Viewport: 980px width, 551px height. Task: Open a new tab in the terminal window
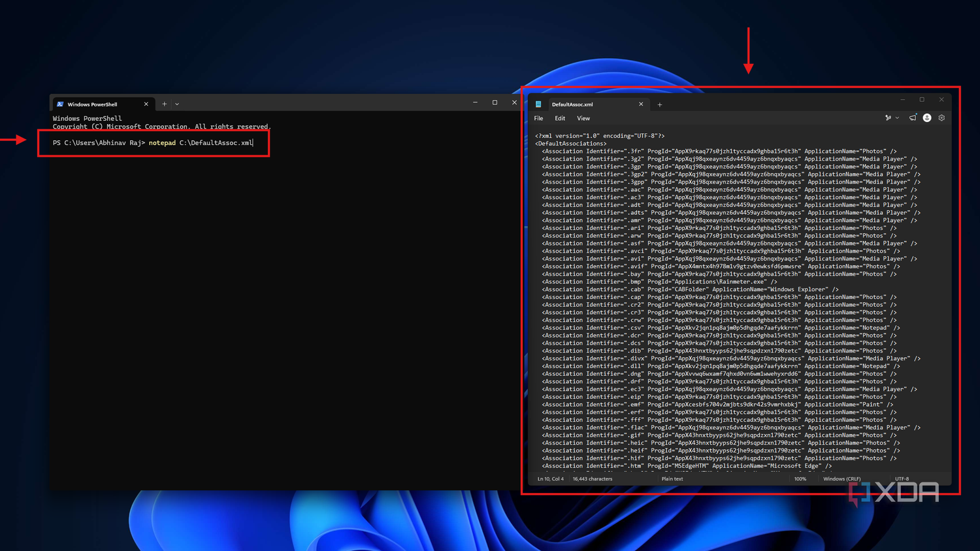(x=165, y=104)
